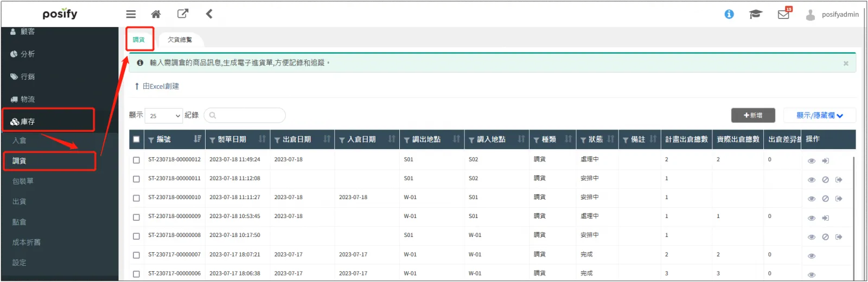
Task: Click the +新增 button
Action: pyautogui.click(x=752, y=116)
